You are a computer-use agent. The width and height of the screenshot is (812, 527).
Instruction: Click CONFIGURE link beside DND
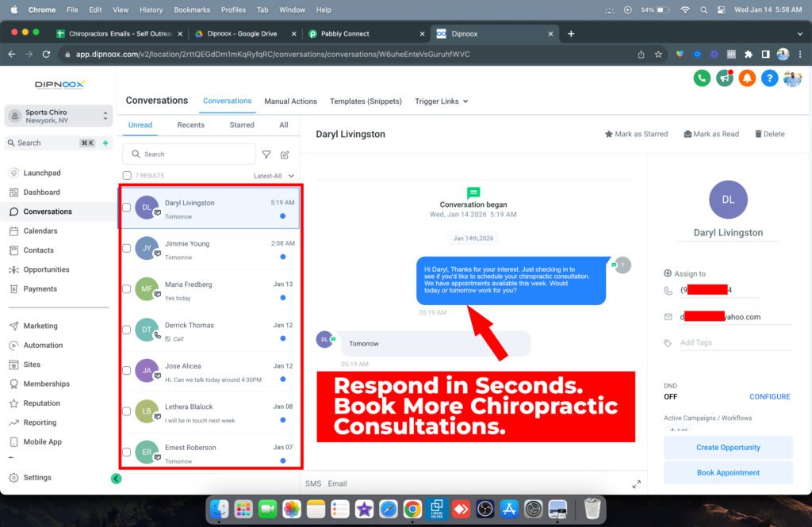[x=769, y=396]
